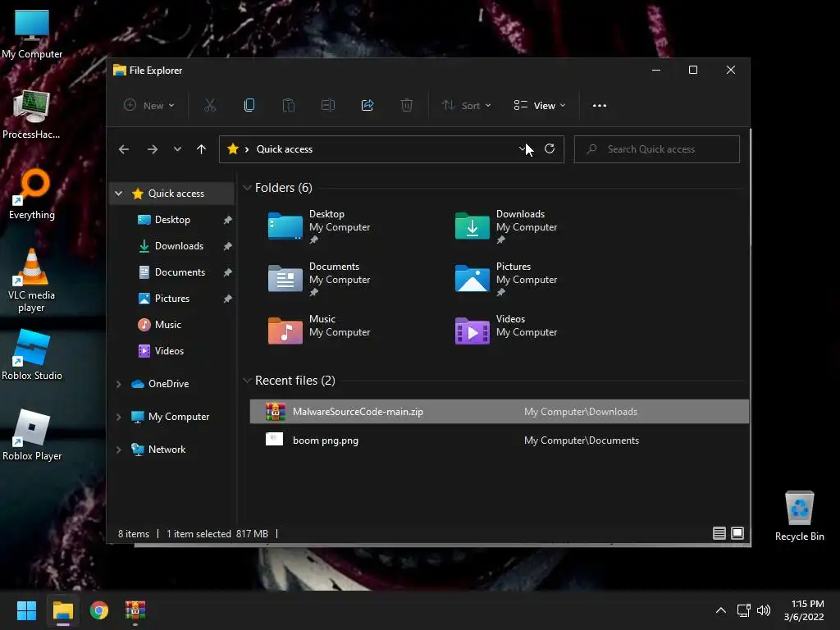Open the Windows Start menu

pyautogui.click(x=26, y=610)
